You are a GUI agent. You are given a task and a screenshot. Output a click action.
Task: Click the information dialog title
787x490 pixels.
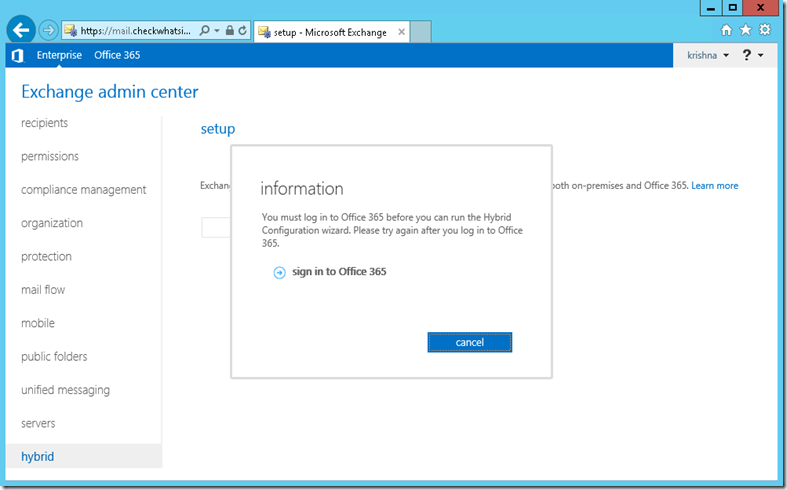click(302, 189)
